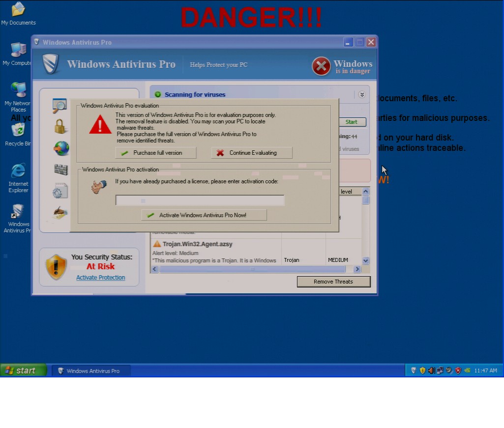Viewport: 504px width, 428px height.
Task: Click the volume speaker tray icon
Action: [x=431, y=371]
